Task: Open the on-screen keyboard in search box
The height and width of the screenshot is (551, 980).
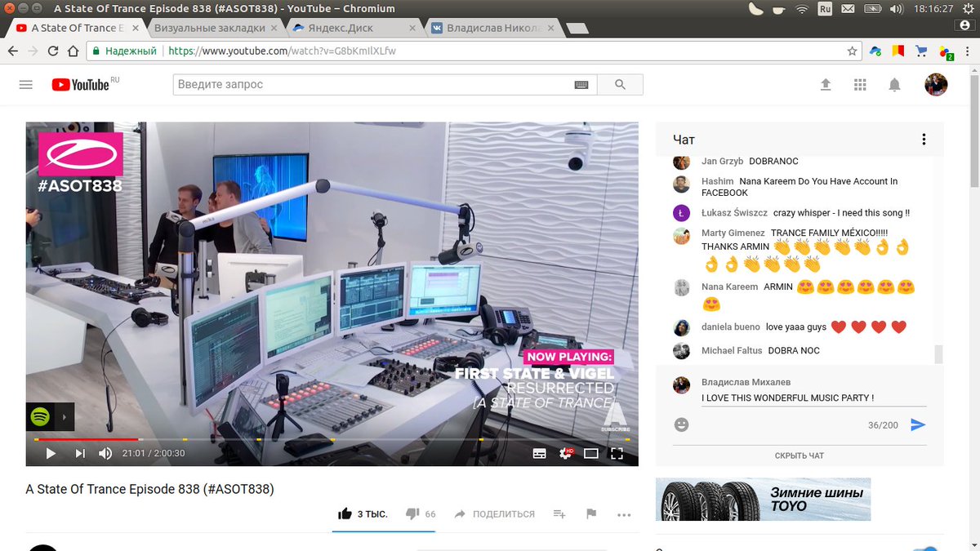Action: click(x=581, y=85)
